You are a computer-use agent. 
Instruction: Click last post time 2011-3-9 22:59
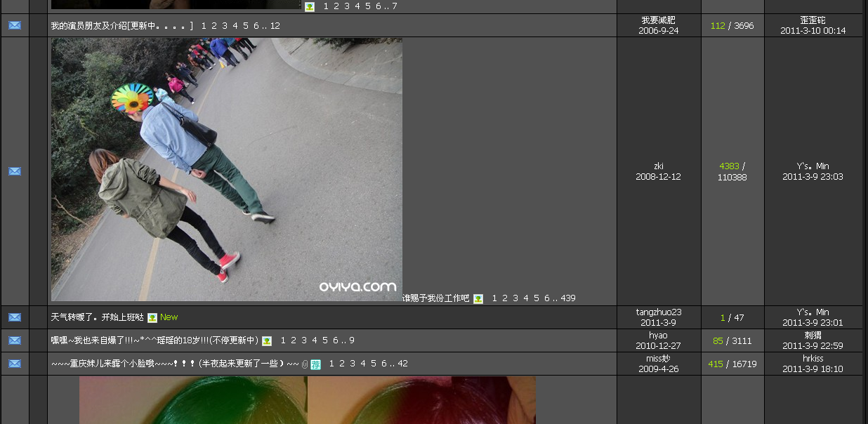coord(813,346)
